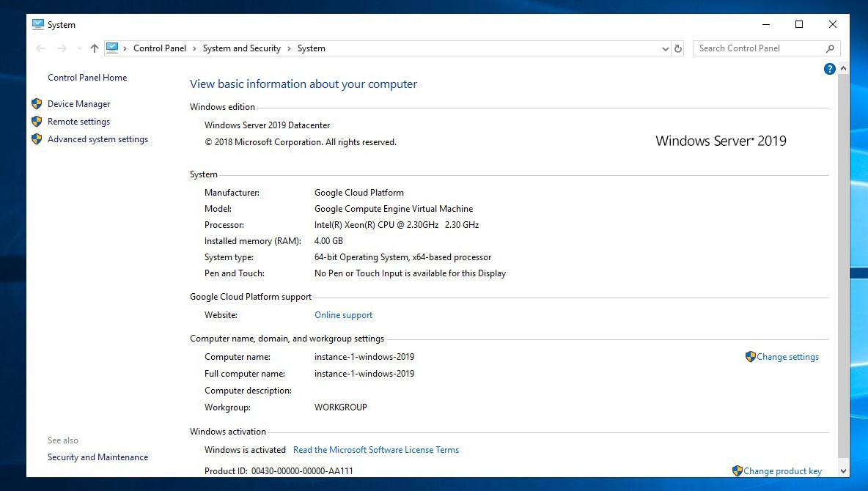Click the shield icon beside Change settings
The width and height of the screenshot is (868, 491).
click(750, 357)
